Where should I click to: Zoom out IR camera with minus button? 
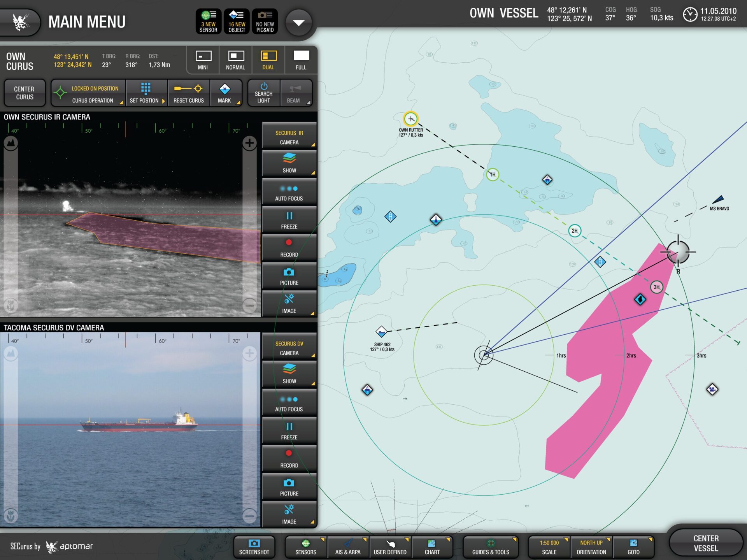pos(249,305)
